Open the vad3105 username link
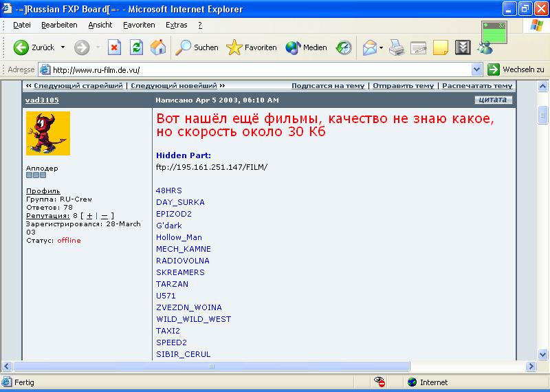The height and width of the screenshot is (392, 550). tap(42, 100)
